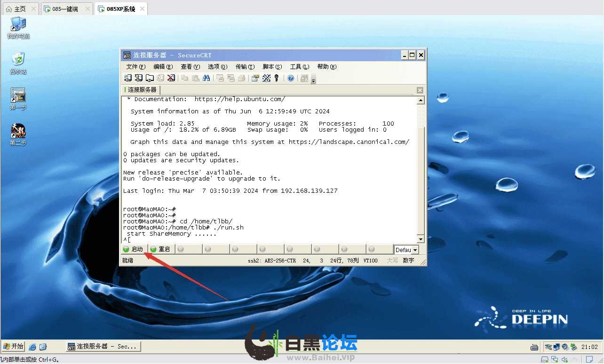Close the 085XP系统 VM tab
The image size is (604, 364).
click(142, 9)
